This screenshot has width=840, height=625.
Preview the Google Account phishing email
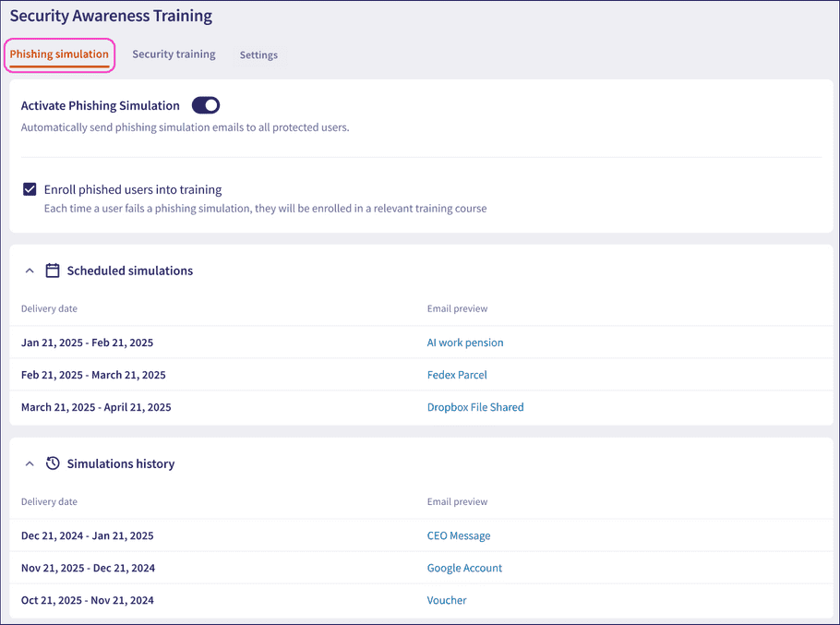pos(464,568)
